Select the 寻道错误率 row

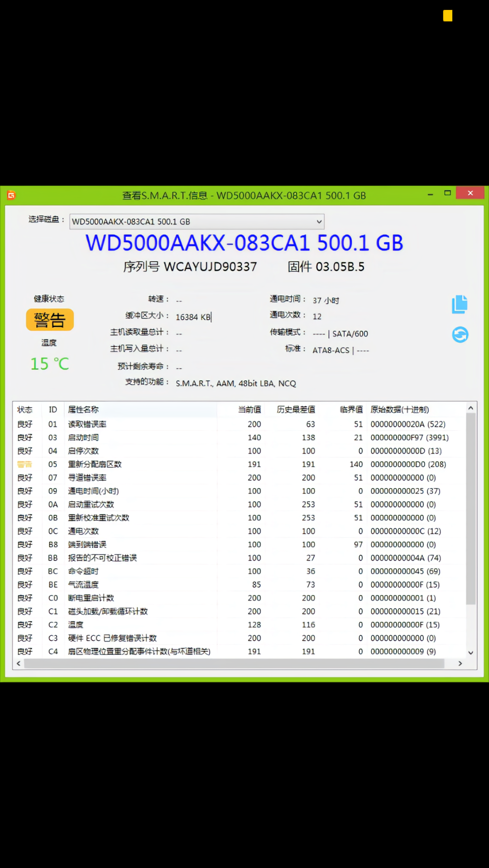coord(239,478)
